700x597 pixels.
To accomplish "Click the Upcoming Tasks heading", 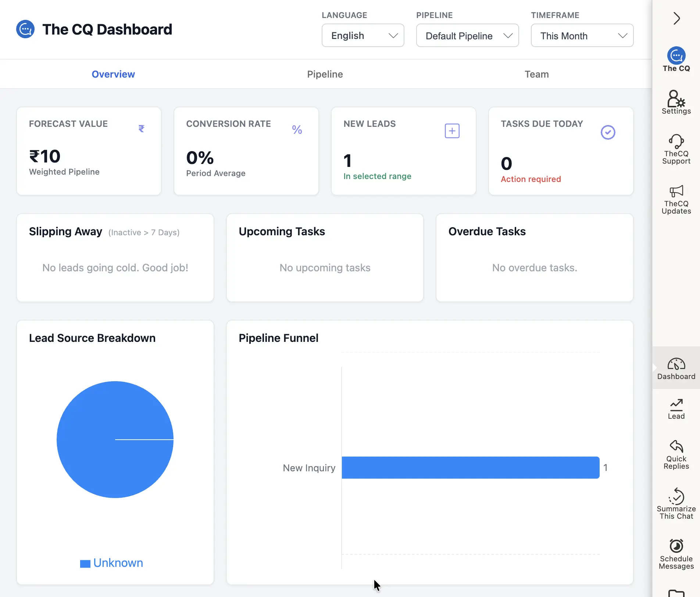I will (x=282, y=232).
